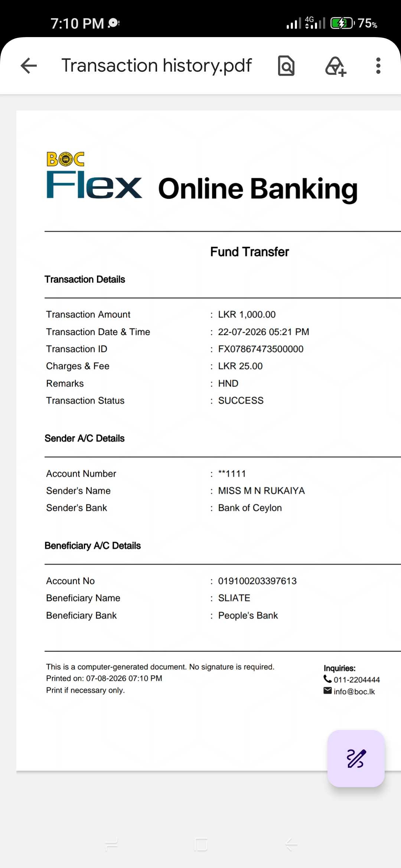
Task: Tap the back arrow icon
Action: [x=29, y=66]
